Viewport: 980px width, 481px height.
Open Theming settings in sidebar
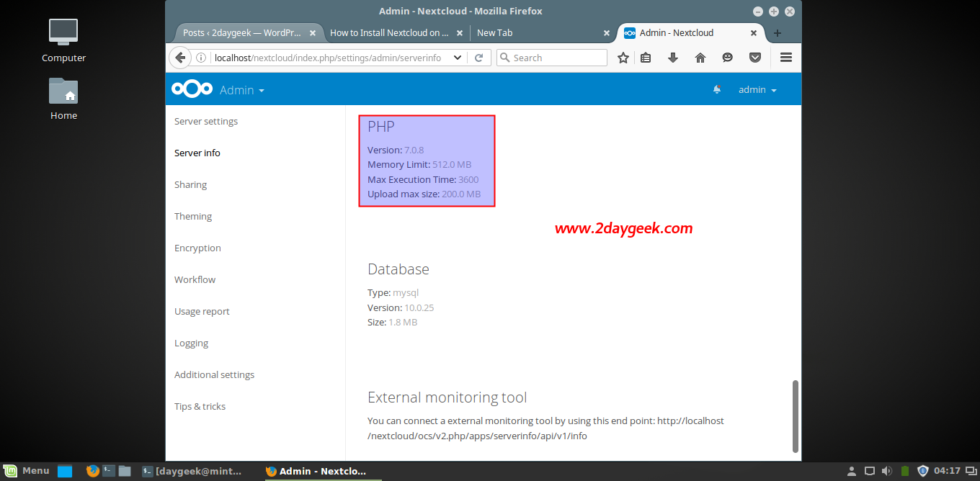tap(193, 216)
